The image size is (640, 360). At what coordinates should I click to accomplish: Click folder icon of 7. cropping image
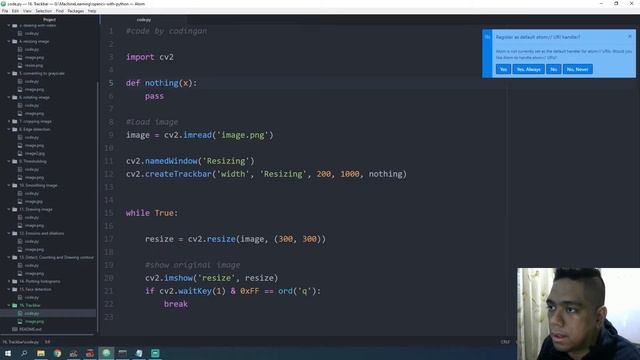click(x=15, y=121)
